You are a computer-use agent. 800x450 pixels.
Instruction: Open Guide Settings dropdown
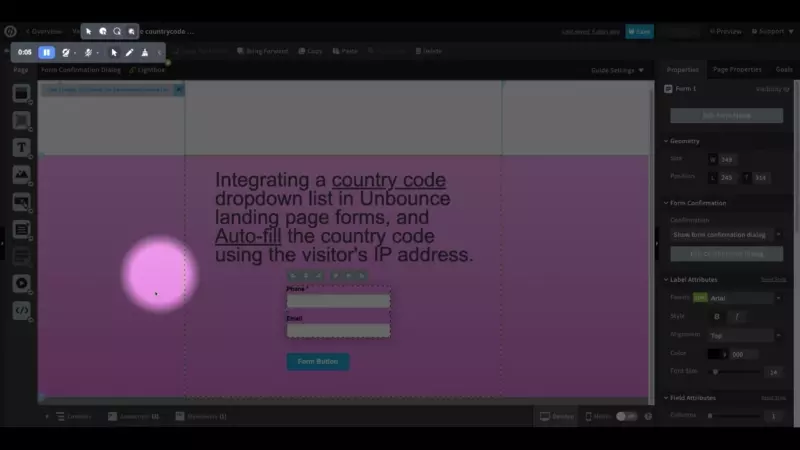(617, 70)
